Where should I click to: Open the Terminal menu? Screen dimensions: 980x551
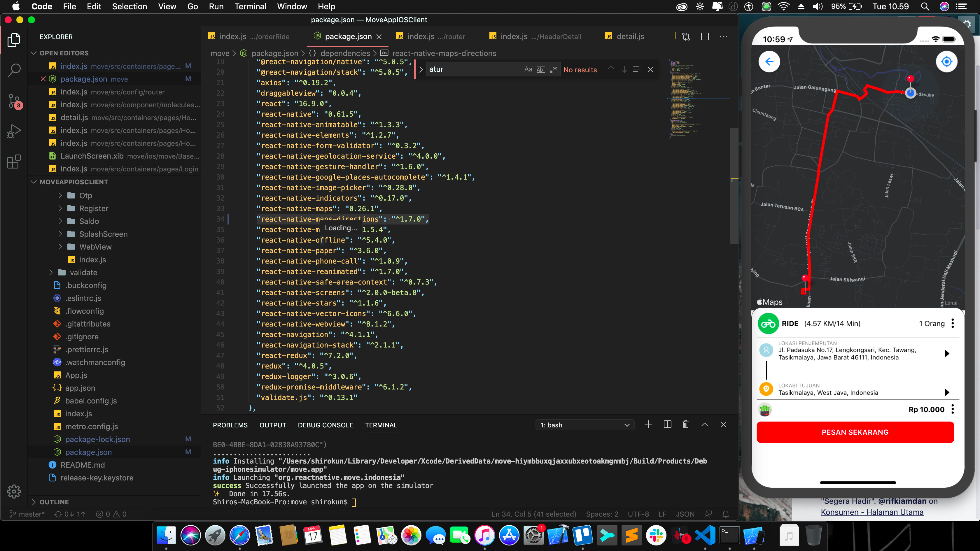coord(250,6)
